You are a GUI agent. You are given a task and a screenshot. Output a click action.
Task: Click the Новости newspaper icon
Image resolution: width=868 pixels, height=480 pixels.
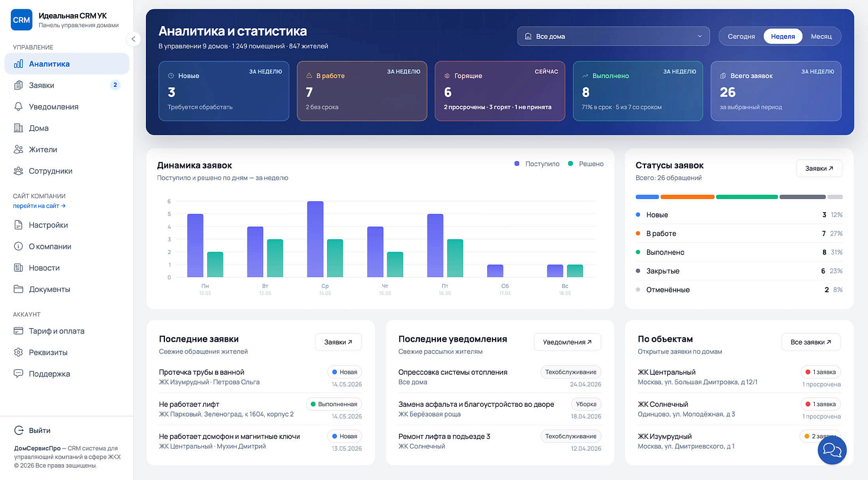[x=18, y=267]
